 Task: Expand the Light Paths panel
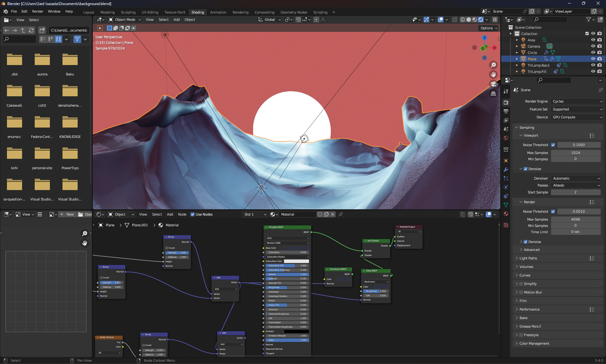(x=528, y=258)
